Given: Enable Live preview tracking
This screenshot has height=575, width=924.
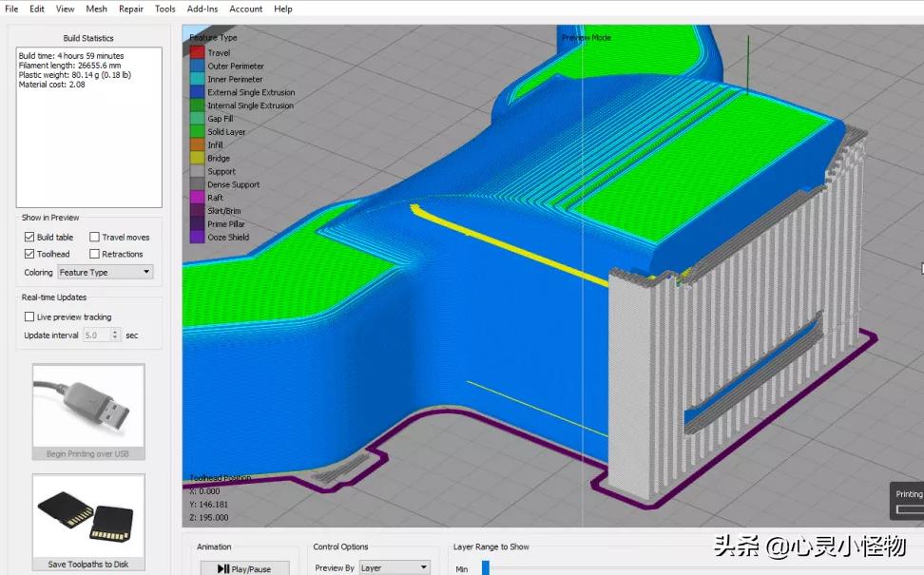Looking at the screenshot, I should [x=29, y=316].
